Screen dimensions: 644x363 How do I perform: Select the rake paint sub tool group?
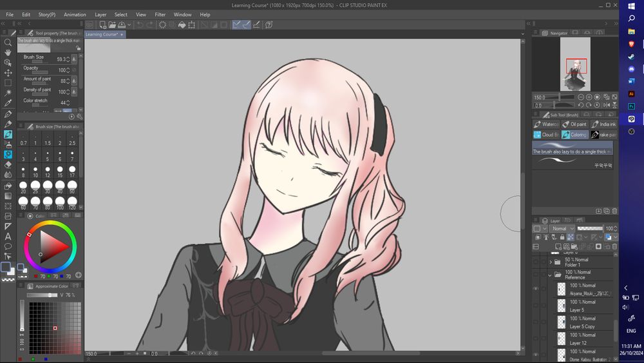(x=603, y=135)
